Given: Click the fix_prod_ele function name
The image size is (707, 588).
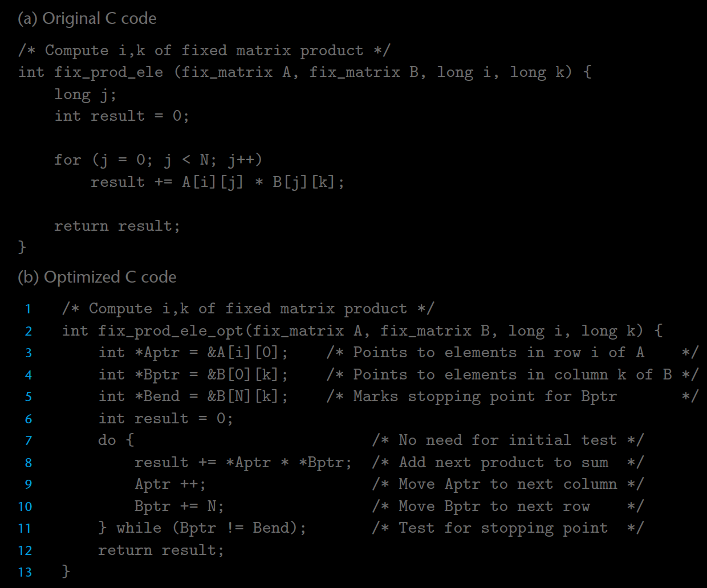Looking at the screenshot, I should click(x=108, y=72).
